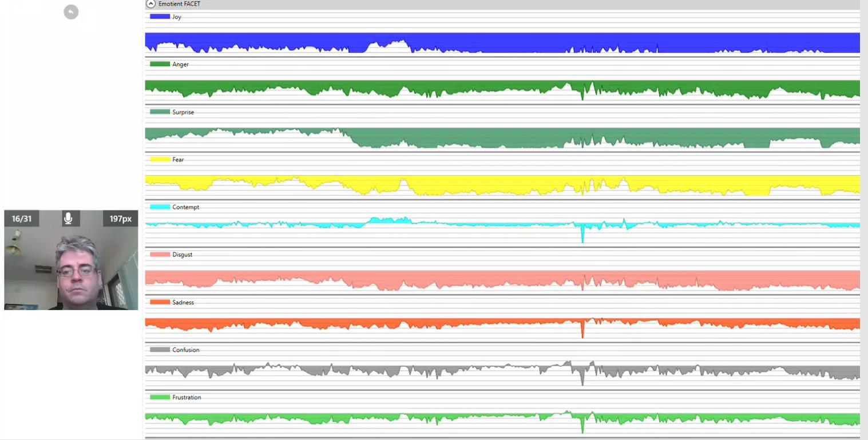Open the webcam video thumbnail
The width and height of the screenshot is (868, 440).
pos(71,268)
